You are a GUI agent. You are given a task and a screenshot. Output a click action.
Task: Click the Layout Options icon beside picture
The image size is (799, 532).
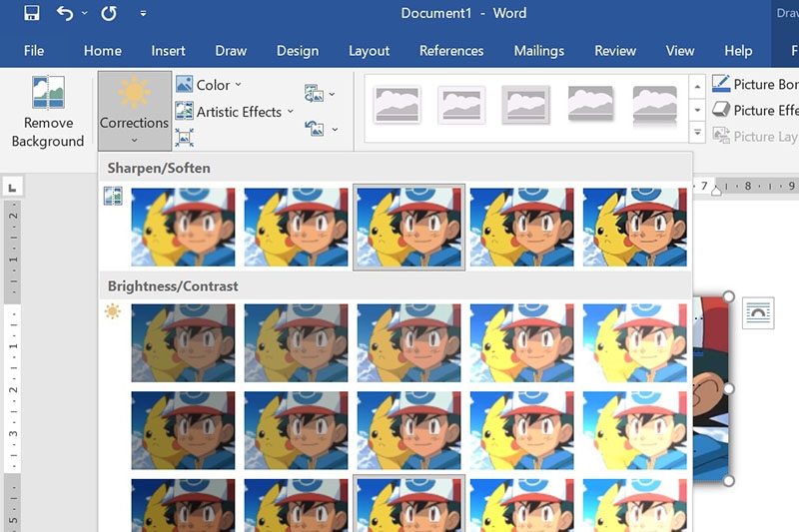(758, 313)
